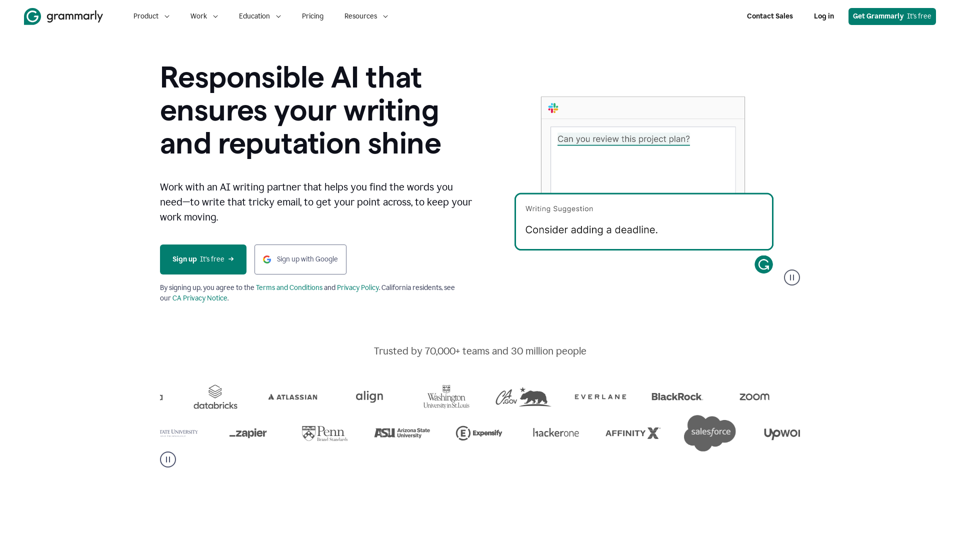Click the Expensify logo
This screenshot has width=960, height=540.
[x=479, y=433]
